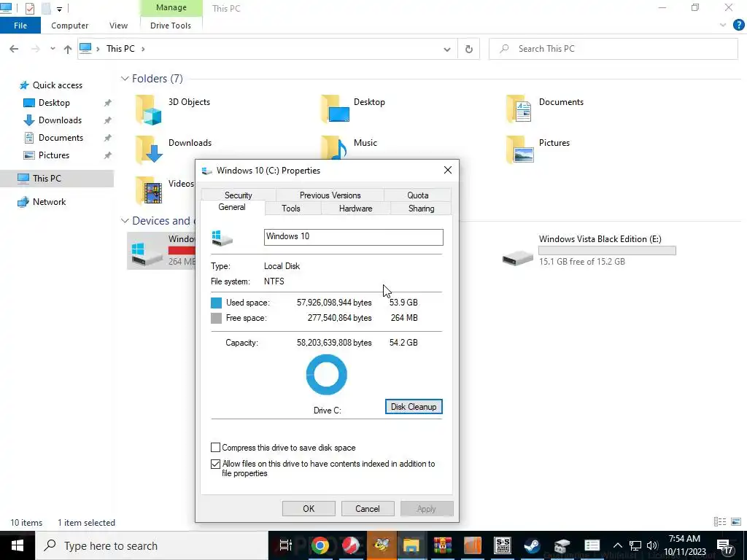Select Desktop in the navigation pane
The width and height of the screenshot is (747, 560).
point(54,103)
